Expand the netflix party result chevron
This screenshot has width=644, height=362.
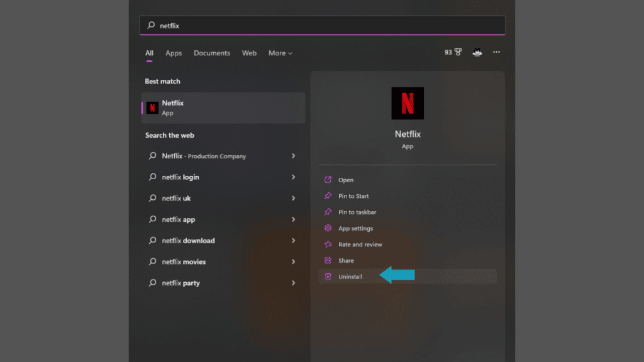coord(293,283)
